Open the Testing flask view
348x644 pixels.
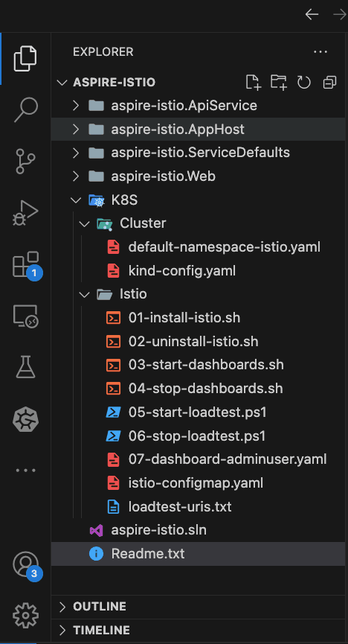[x=25, y=367]
